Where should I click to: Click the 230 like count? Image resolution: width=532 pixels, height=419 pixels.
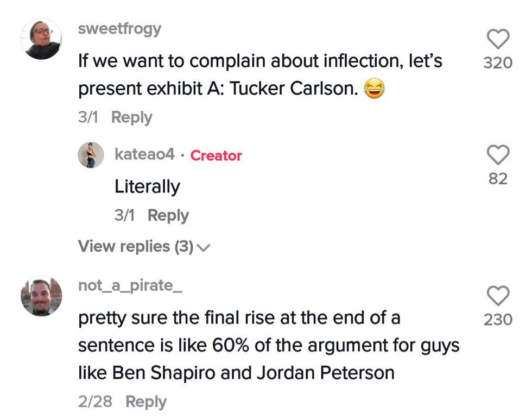[498, 320]
